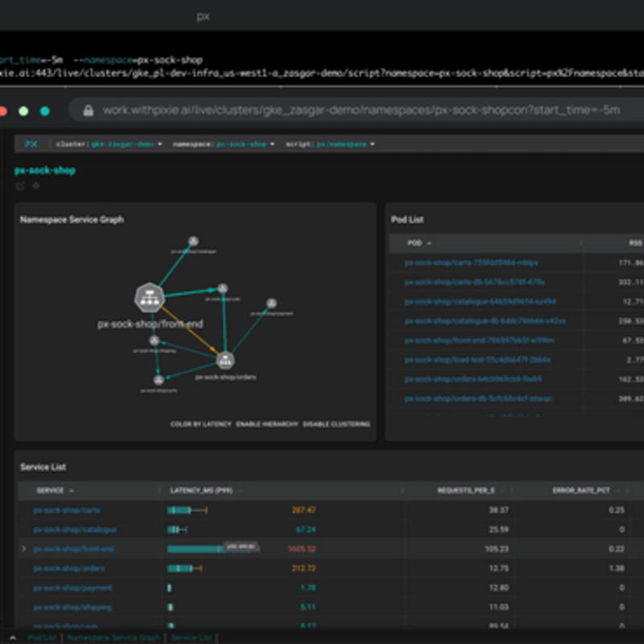This screenshot has height=644, width=644.
Task: Click the shipping node in service graph
Action: pyautogui.click(x=154, y=341)
